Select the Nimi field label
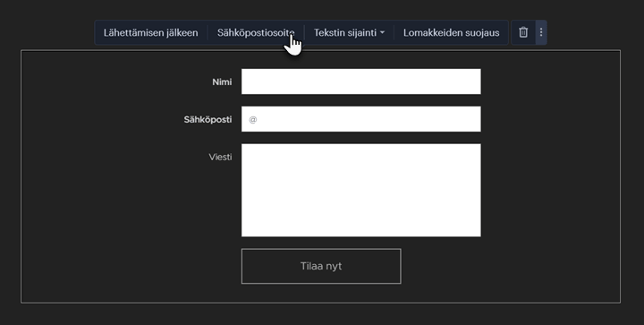Screen dimensions: 644x325 [222, 81]
